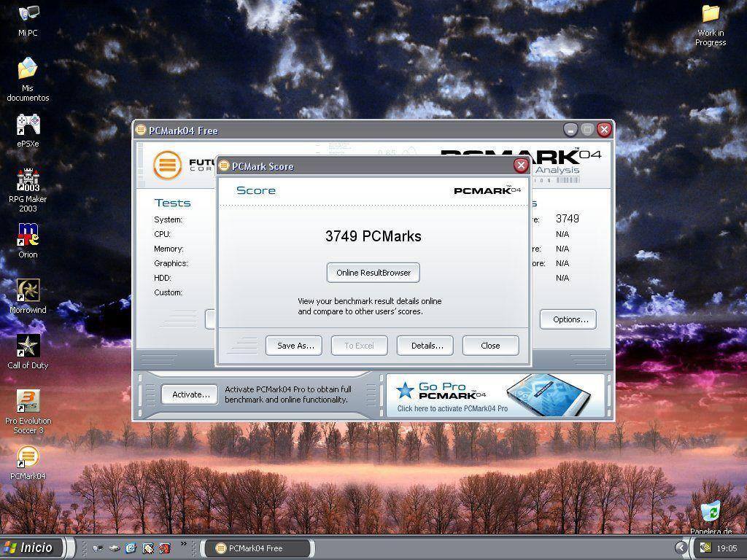The width and height of the screenshot is (747, 560).
Task: Click the Score heading in dialog
Action: [256, 190]
